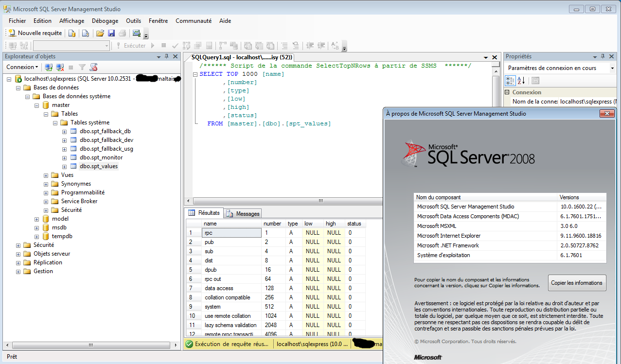The image size is (621, 364).
Task: Click the 'data access' cell in results
Action: point(219,288)
